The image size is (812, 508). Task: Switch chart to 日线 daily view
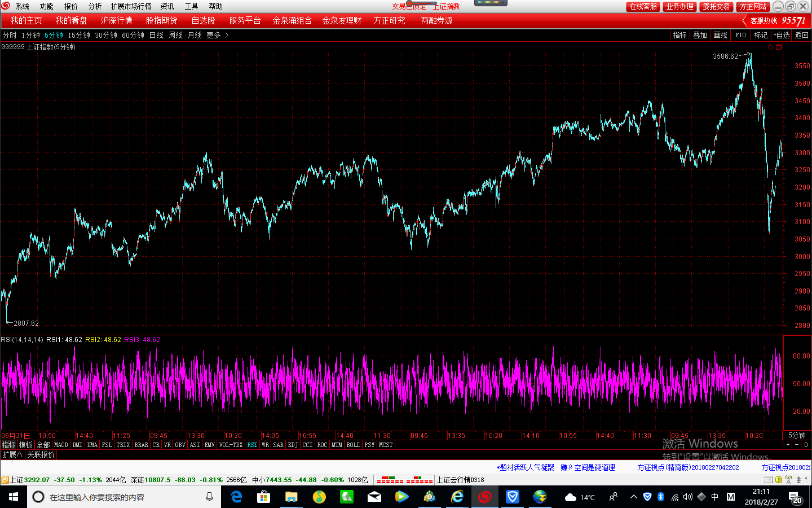pos(156,35)
